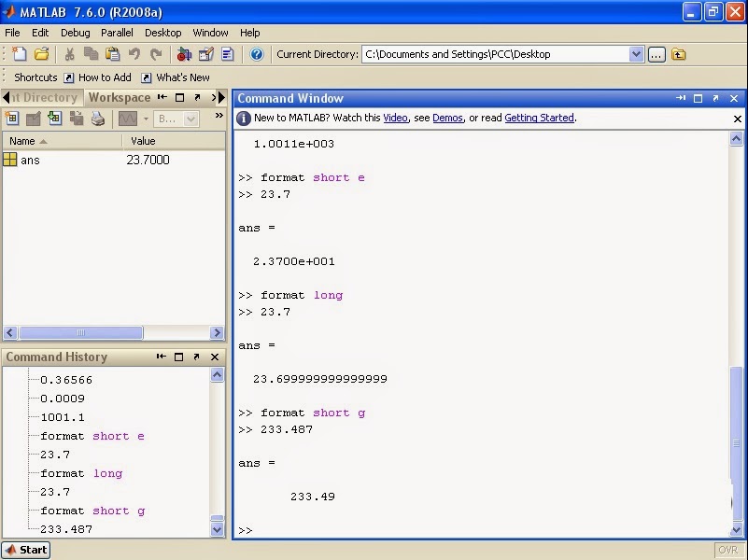Click the New M-File icon

point(19,54)
